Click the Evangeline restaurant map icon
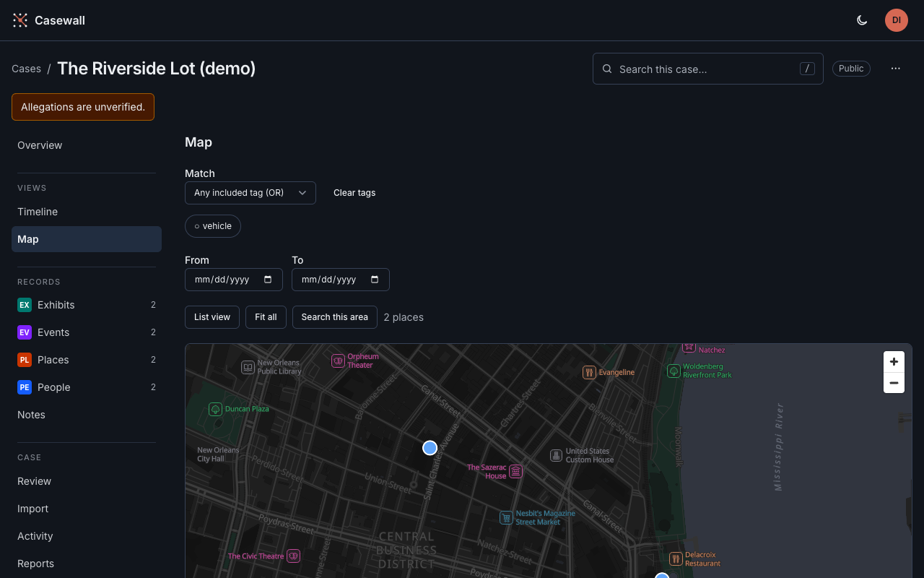Viewport: 924px width, 578px height. (589, 372)
